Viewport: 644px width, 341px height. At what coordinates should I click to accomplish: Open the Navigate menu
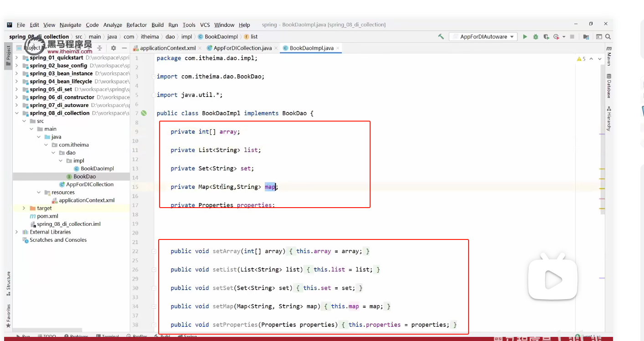click(70, 25)
